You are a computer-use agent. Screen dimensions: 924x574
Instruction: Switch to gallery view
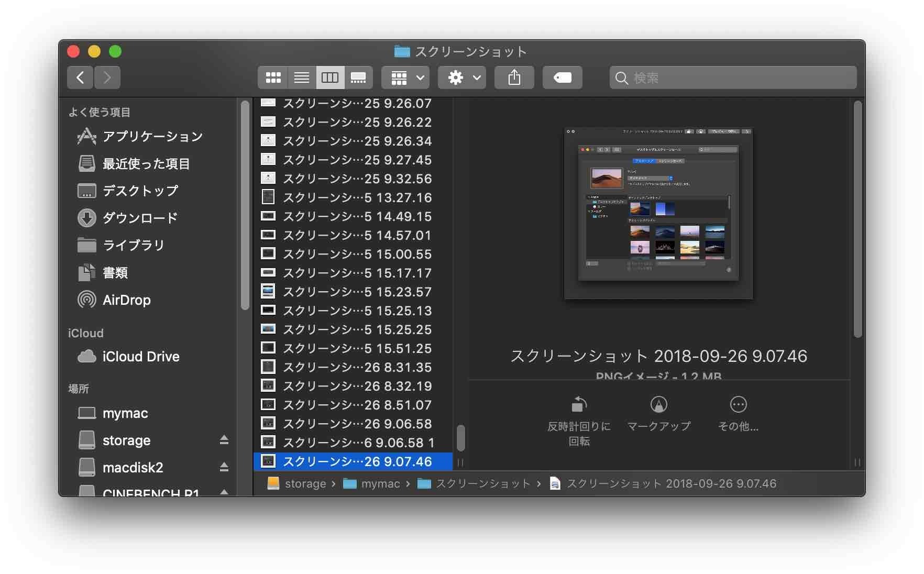(358, 78)
